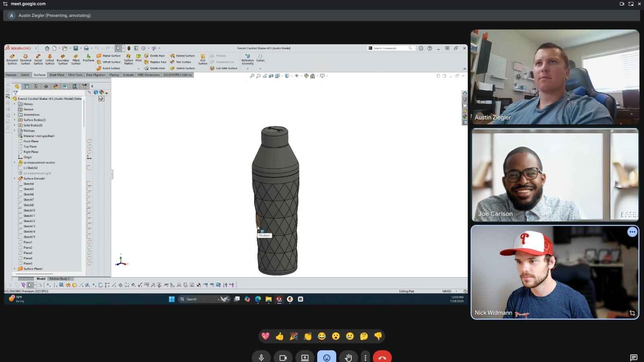Choose Cut With Surface command

click(x=224, y=68)
